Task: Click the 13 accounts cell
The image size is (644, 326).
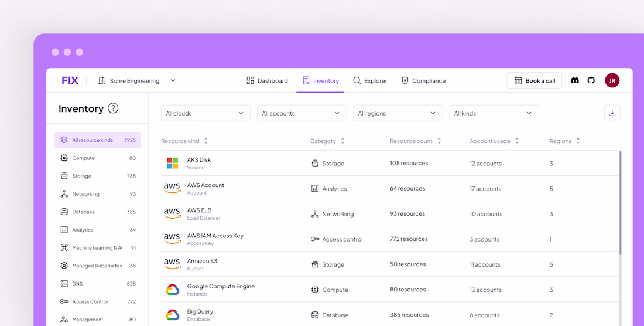Action: click(485, 290)
